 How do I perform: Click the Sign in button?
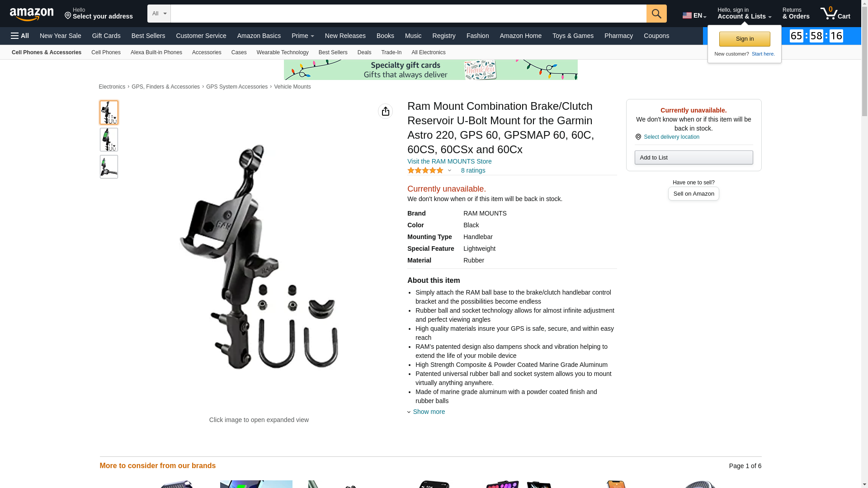click(745, 39)
